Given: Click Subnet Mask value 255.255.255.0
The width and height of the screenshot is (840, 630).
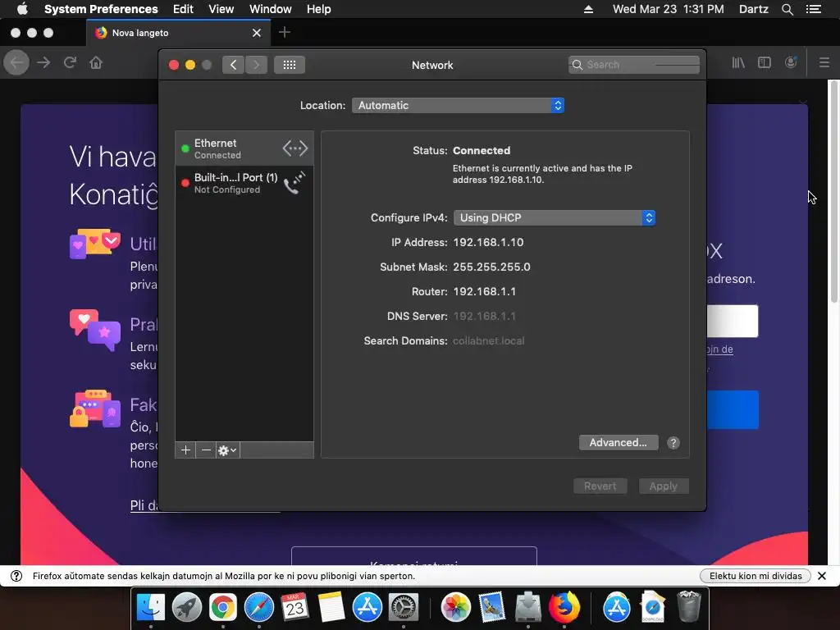Looking at the screenshot, I should click(491, 267).
